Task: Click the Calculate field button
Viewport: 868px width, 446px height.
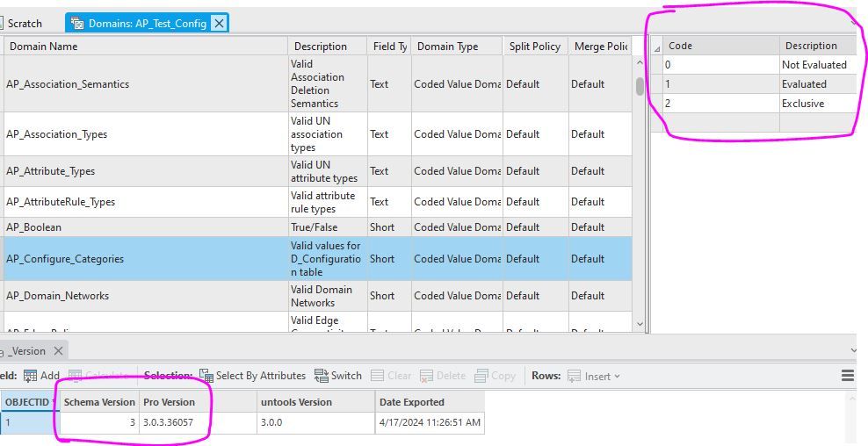Action: point(100,376)
